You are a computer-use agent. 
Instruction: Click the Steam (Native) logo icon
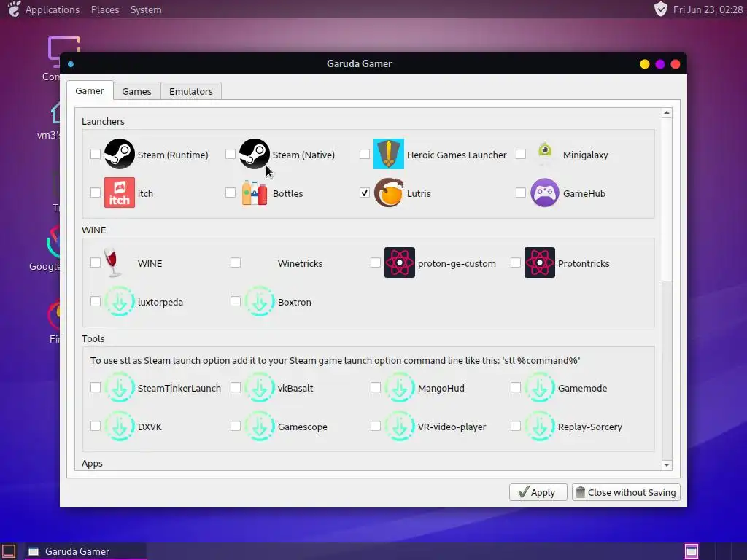(x=255, y=154)
